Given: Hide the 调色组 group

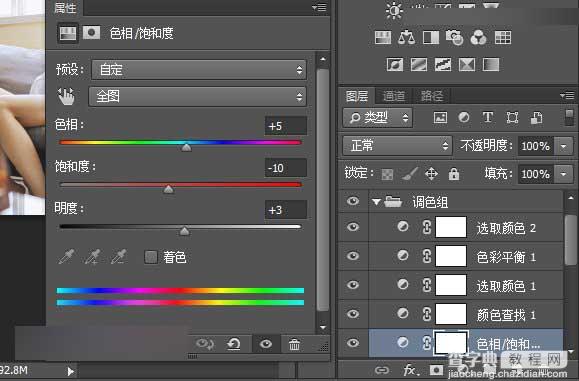Looking at the screenshot, I should click(x=353, y=201).
